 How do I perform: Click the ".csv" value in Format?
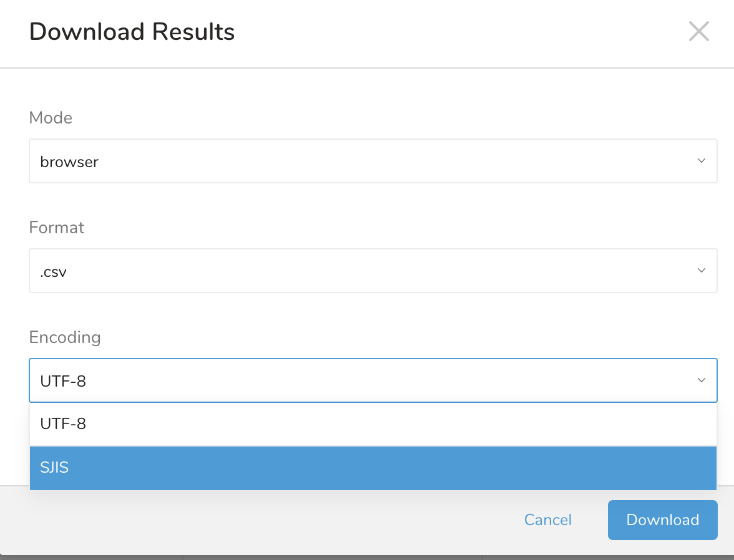pyautogui.click(x=54, y=272)
